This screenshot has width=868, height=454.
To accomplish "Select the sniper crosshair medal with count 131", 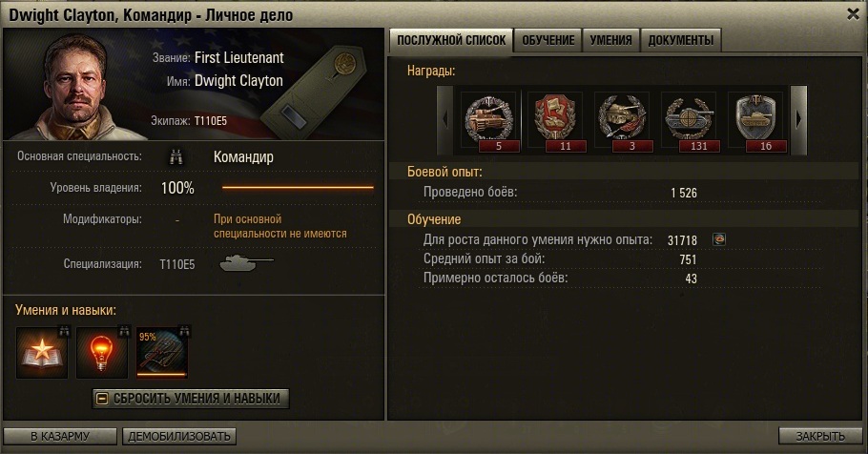I will (690, 121).
